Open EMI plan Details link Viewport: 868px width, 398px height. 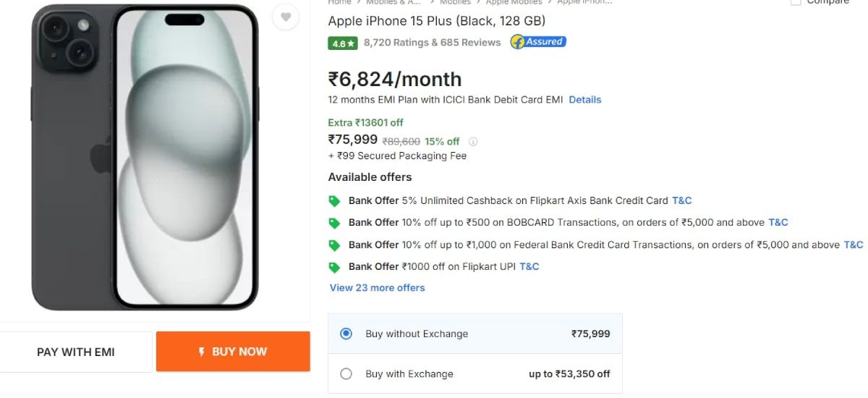coord(584,100)
